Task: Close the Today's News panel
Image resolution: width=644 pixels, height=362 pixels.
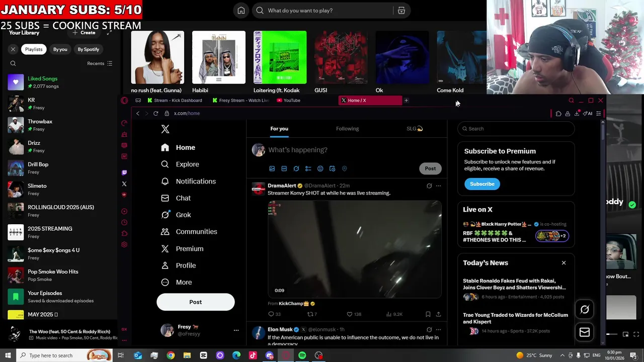Action: (x=563, y=263)
